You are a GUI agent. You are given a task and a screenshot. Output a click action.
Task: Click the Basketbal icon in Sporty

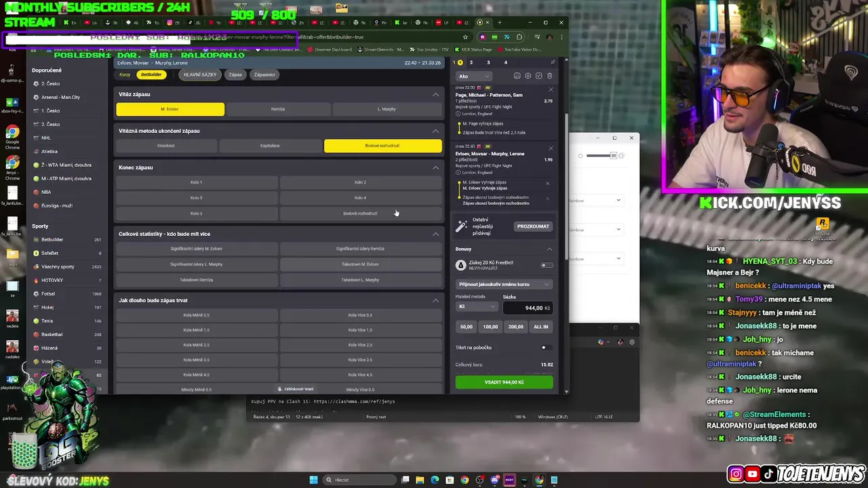pyautogui.click(x=36, y=334)
